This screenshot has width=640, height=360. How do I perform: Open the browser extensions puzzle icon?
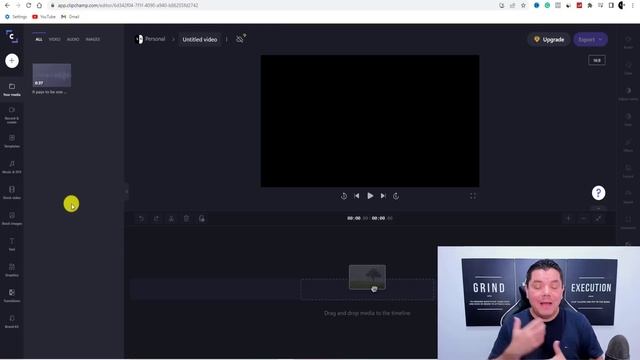pyautogui.click(x=590, y=5)
